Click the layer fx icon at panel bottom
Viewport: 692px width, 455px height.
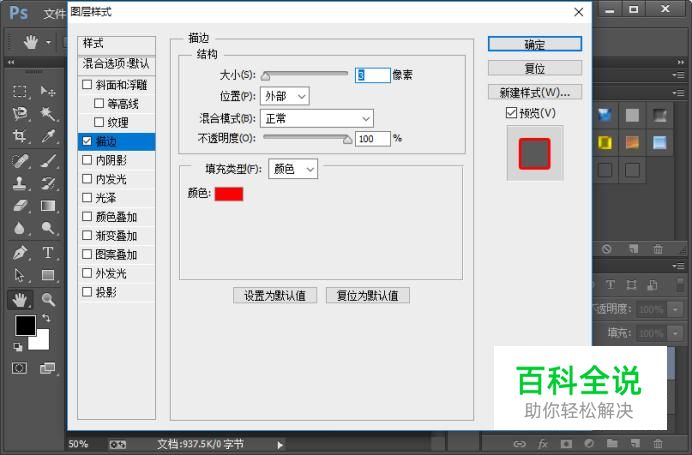543,444
